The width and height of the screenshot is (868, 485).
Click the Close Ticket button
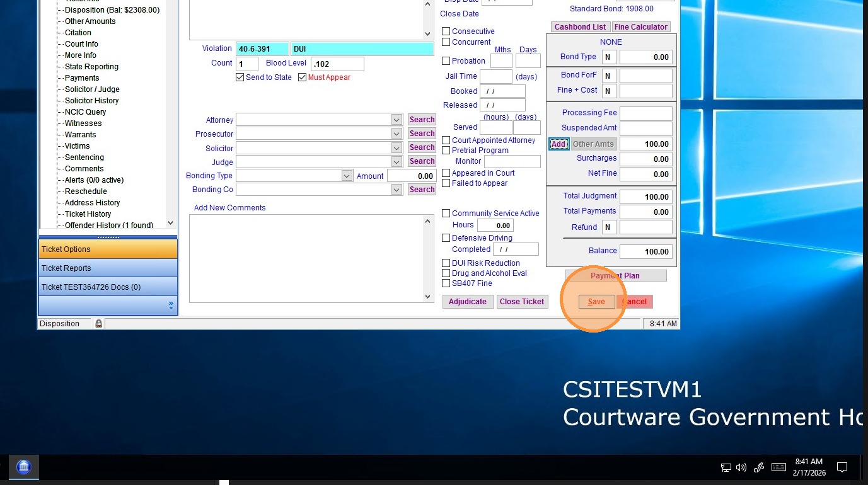tap(522, 302)
